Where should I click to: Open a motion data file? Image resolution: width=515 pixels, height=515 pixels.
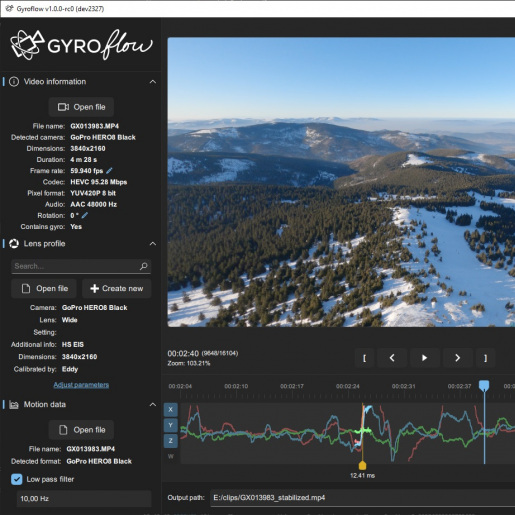pos(81,430)
